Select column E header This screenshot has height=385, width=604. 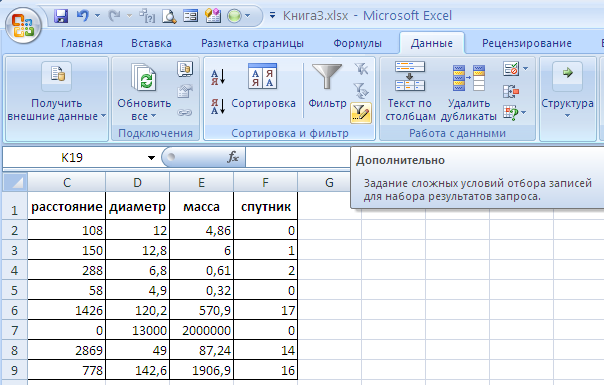point(201,182)
